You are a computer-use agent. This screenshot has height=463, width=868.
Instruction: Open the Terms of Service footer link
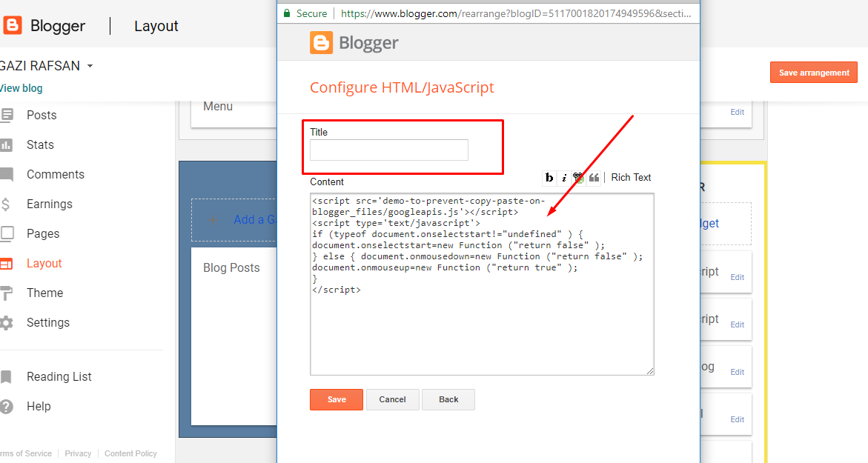26,453
